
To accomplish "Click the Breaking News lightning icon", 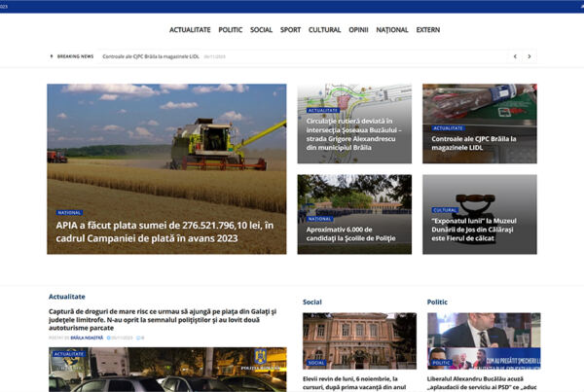I will [x=52, y=56].
